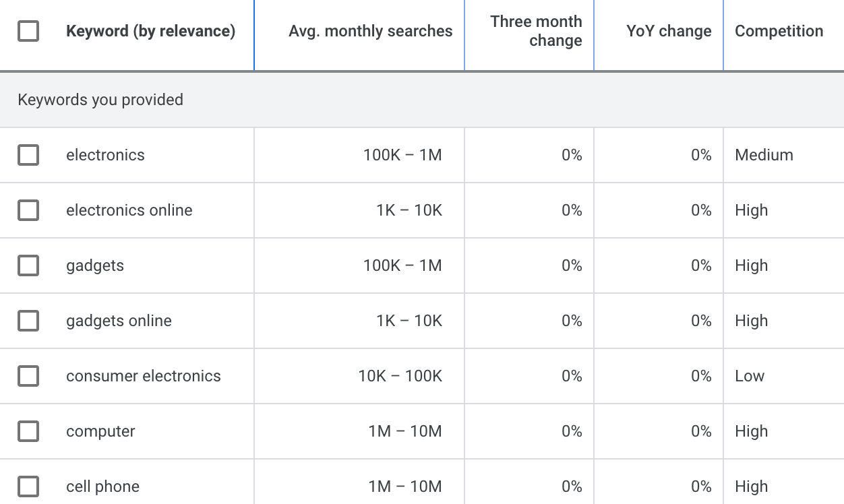Select the checkbox for electronics keyword
Image resolution: width=844 pixels, height=504 pixels.
click(28, 154)
